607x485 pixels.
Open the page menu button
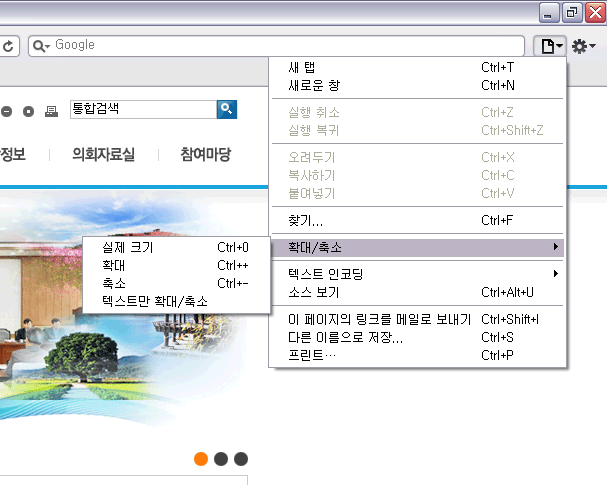click(x=550, y=46)
